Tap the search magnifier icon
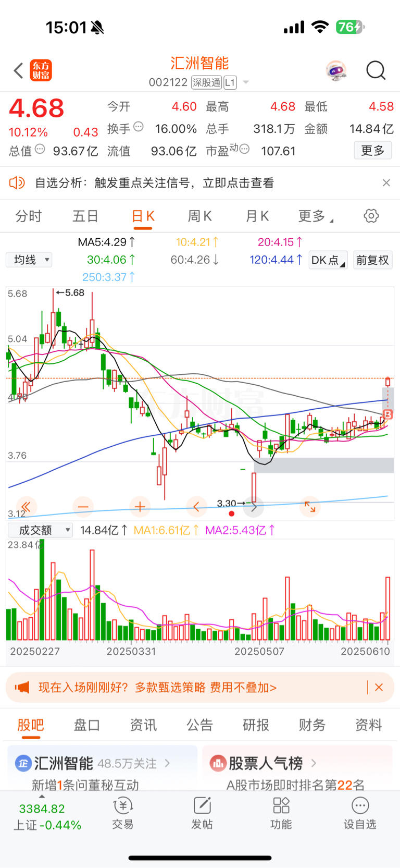This screenshot has height=868, width=400. [x=376, y=70]
